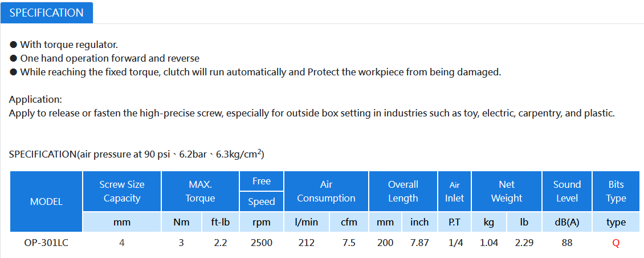644x258 pixels.
Task: Click the red Q bits type value
Action: [616, 243]
